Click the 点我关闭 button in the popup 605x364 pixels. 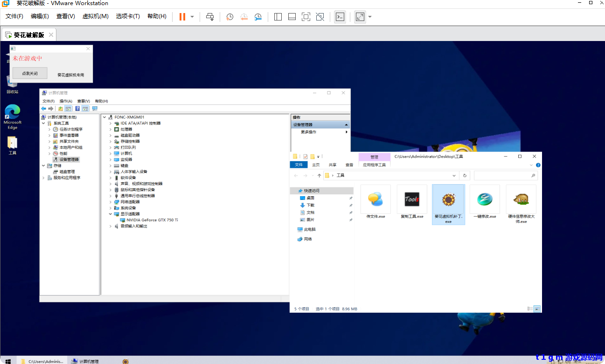click(29, 73)
